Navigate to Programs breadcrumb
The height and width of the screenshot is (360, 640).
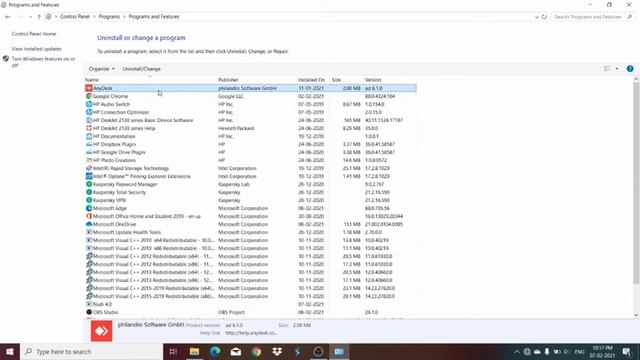109,17
